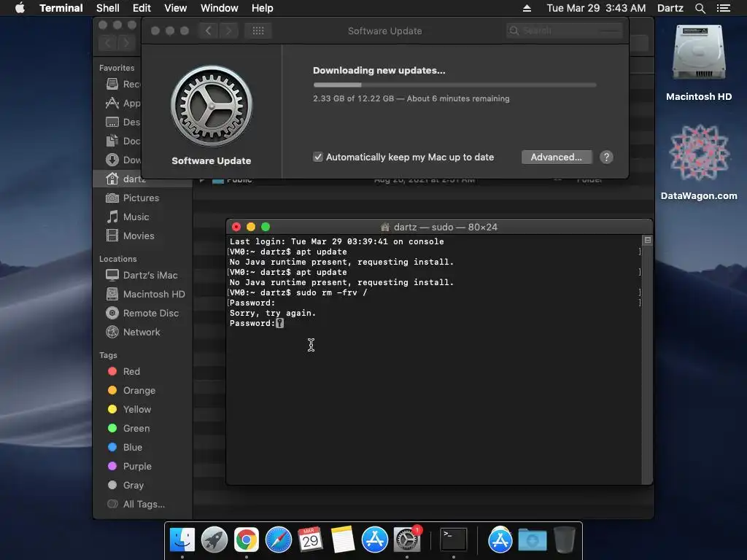The height and width of the screenshot is (560, 747).
Task: Click the Terminal window title dartz — sudo
Action: (x=445, y=227)
